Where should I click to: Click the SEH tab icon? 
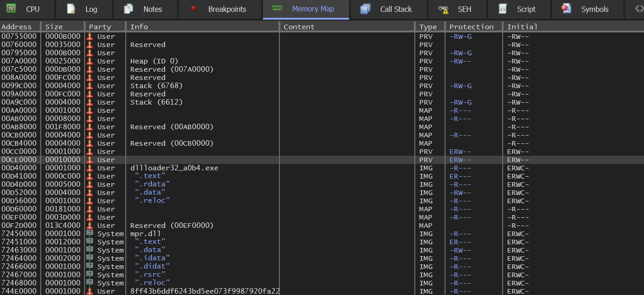(x=443, y=9)
